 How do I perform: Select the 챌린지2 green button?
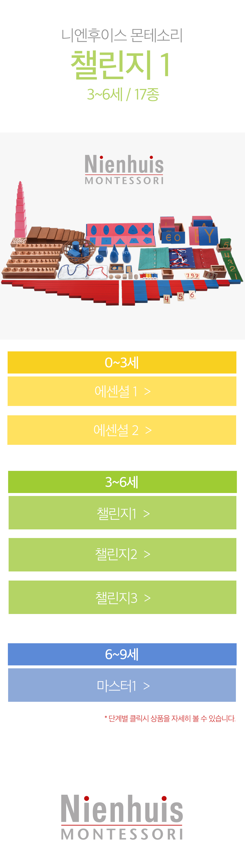(x=122, y=555)
